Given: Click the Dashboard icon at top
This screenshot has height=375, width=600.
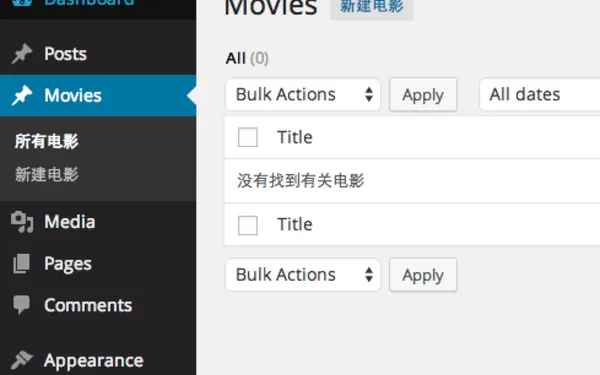Looking at the screenshot, I should [x=22, y=3].
